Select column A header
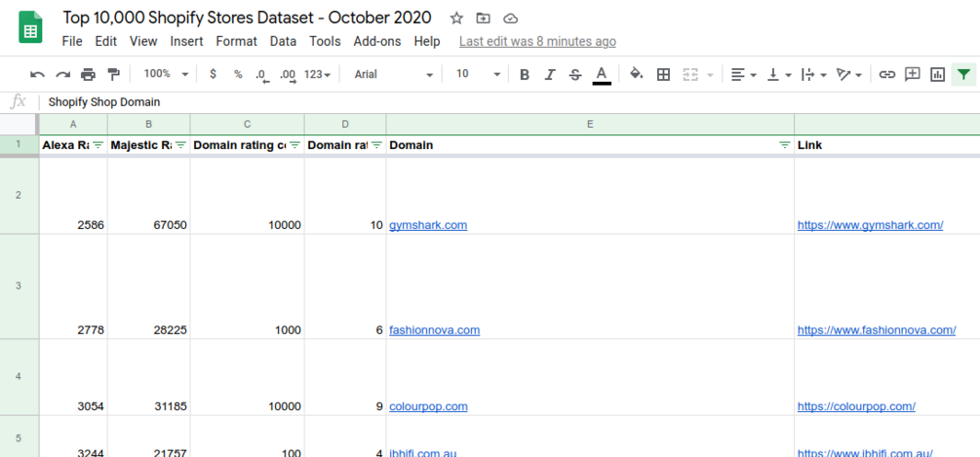 coord(73,125)
